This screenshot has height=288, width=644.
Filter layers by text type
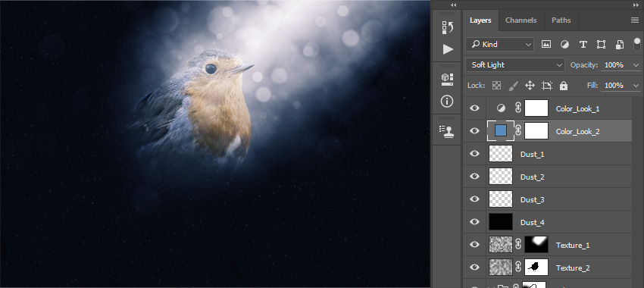coord(583,45)
